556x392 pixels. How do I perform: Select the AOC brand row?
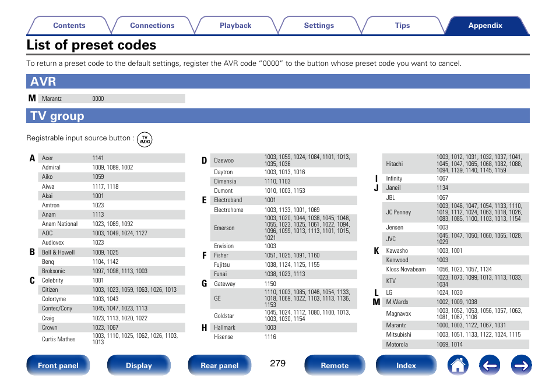[x=111, y=233]
